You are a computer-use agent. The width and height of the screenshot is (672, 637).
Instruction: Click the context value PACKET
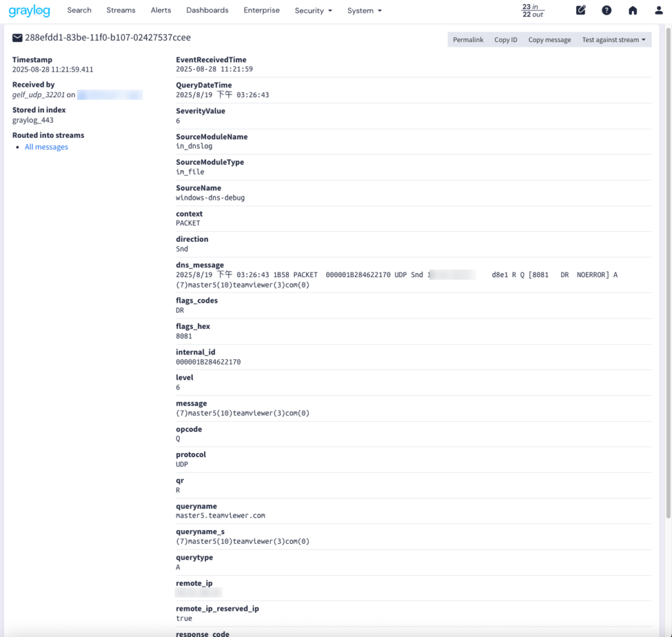188,223
